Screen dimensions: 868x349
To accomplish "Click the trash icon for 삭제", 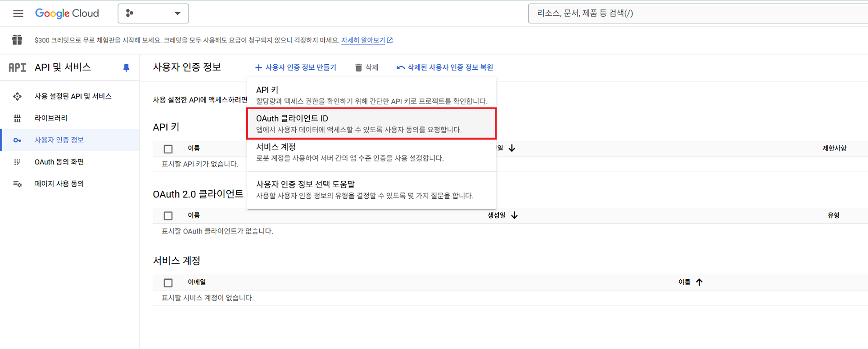I will (x=358, y=67).
